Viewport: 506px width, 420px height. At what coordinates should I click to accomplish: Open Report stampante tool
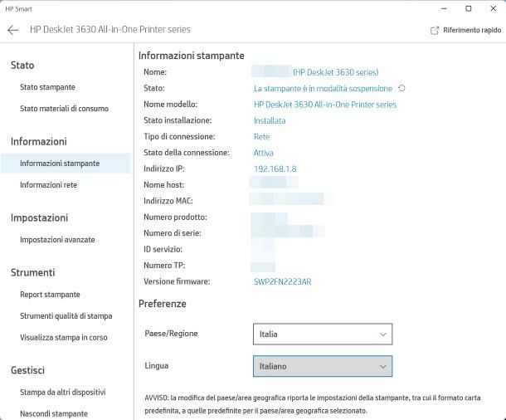pos(50,295)
